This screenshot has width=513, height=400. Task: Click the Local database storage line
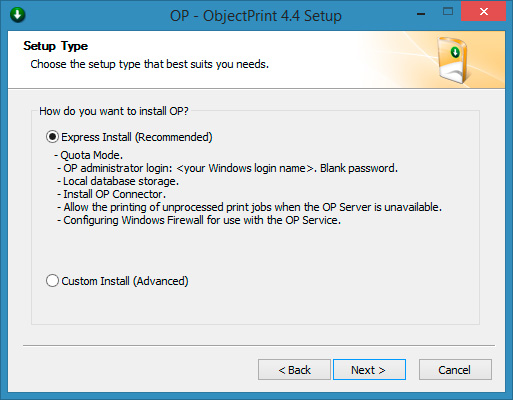click(118, 181)
